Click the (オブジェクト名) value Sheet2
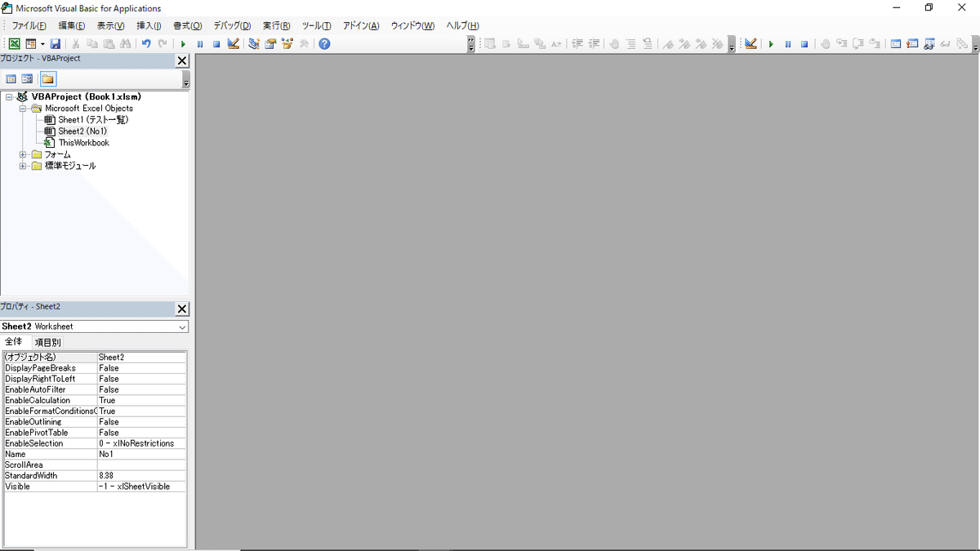This screenshot has height=551, width=980. [x=141, y=358]
